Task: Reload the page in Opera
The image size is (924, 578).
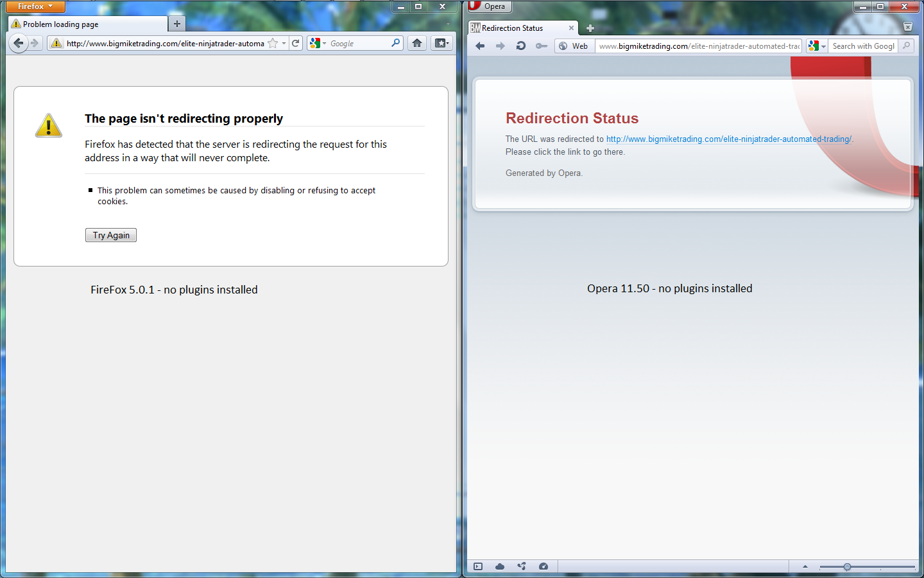Action: click(521, 46)
